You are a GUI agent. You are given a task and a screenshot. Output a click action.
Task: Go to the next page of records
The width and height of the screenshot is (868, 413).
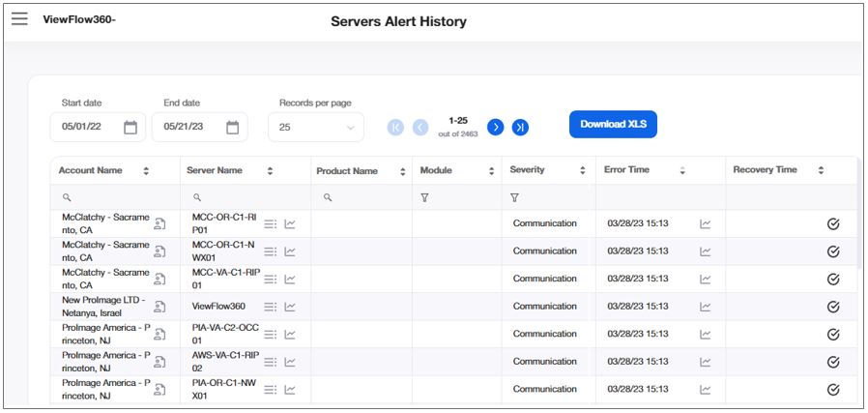click(x=496, y=127)
